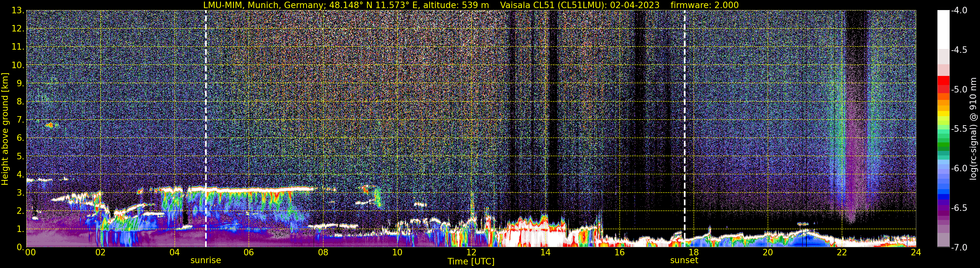The image size is (980, 268).
Task: Click the colorbar tick label "-6.0"
Action: click(959, 168)
